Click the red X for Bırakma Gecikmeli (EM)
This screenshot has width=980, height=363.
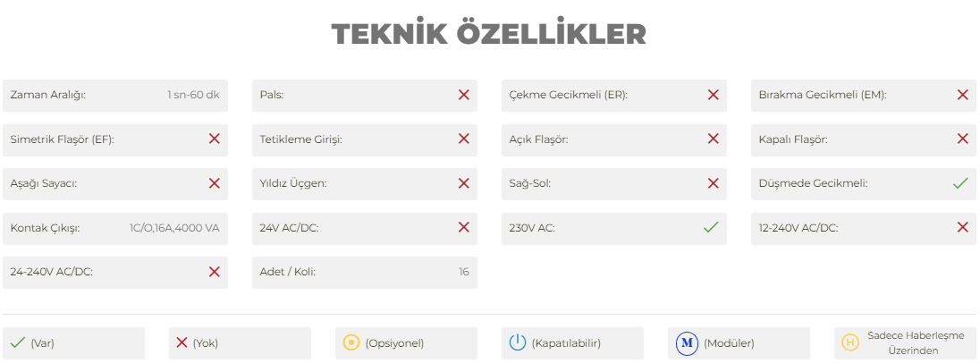pyautogui.click(x=962, y=95)
